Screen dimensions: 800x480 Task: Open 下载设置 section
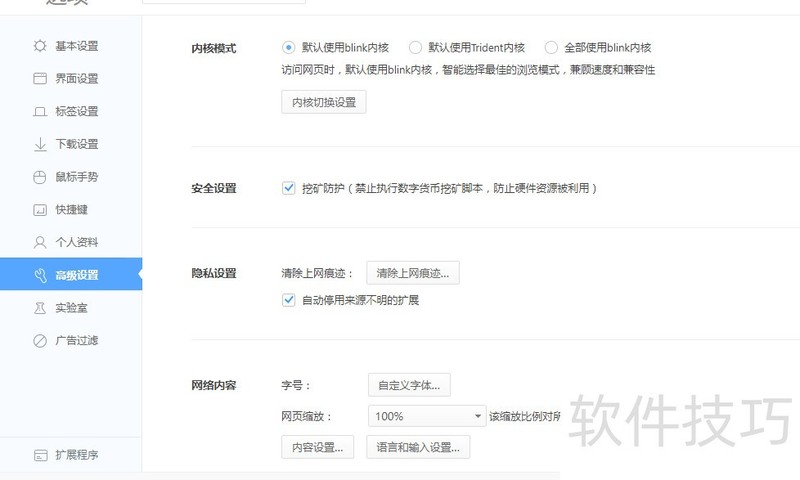point(77,144)
